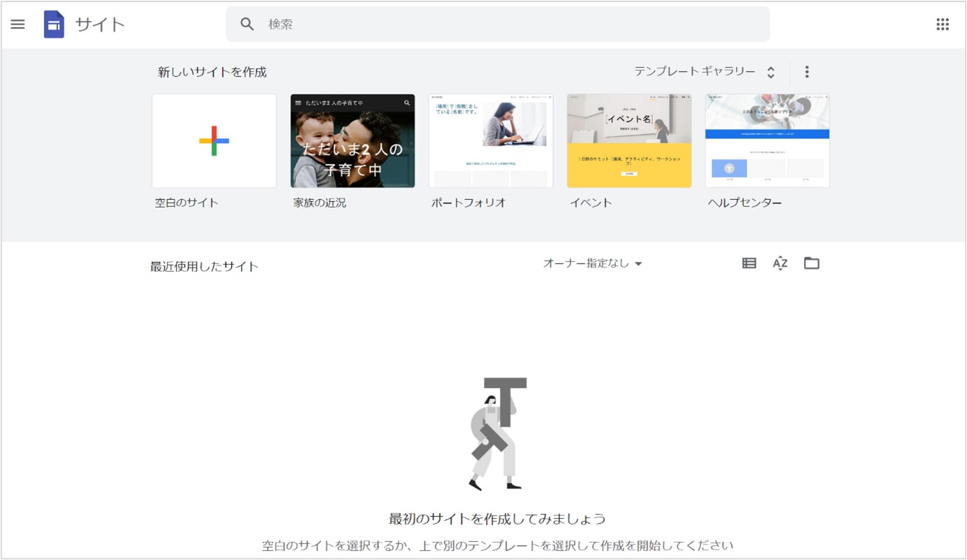967x560 pixels.
Task: Click the サイト title text
Action: (x=100, y=24)
